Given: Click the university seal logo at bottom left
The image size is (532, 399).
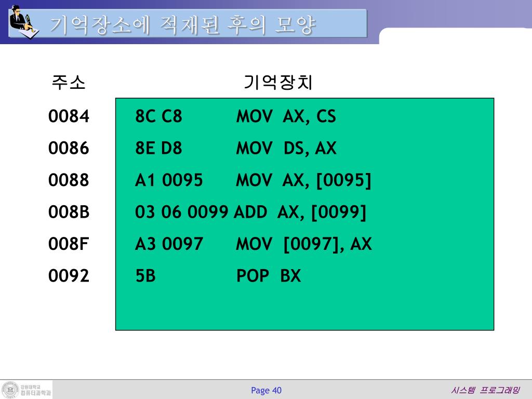Looking at the screenshot, I should (10, 390).
